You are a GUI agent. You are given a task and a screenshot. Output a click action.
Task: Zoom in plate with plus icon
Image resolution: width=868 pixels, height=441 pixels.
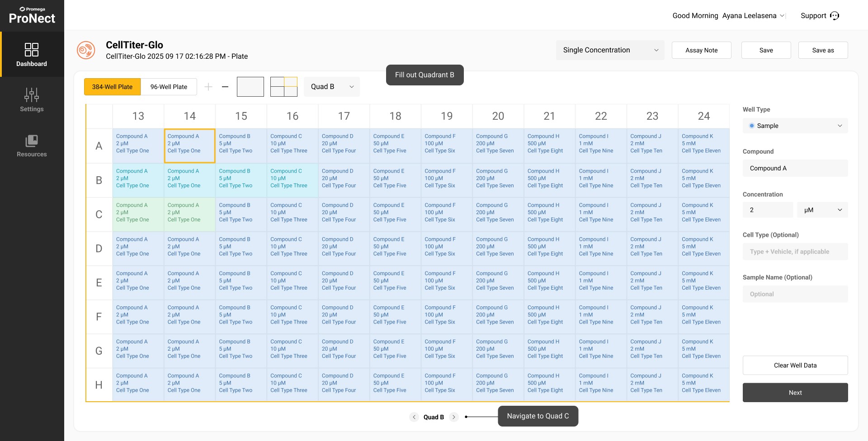coord(208,87)
